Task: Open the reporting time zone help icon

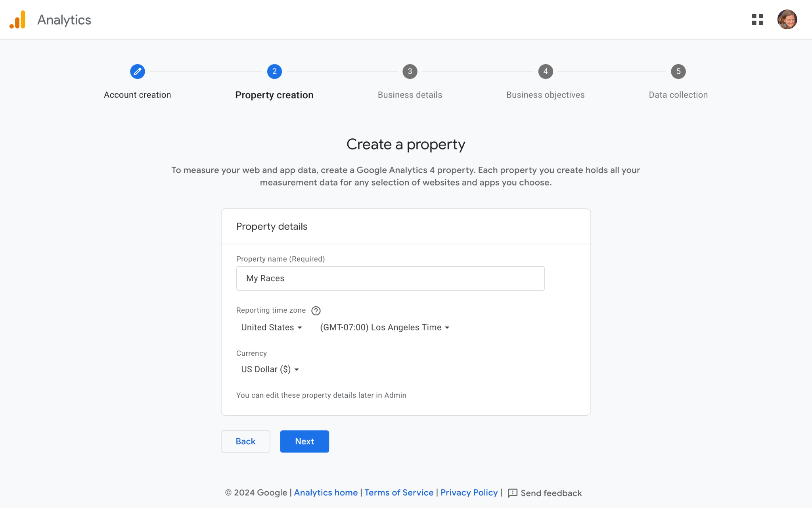Action: click(316, 311)
